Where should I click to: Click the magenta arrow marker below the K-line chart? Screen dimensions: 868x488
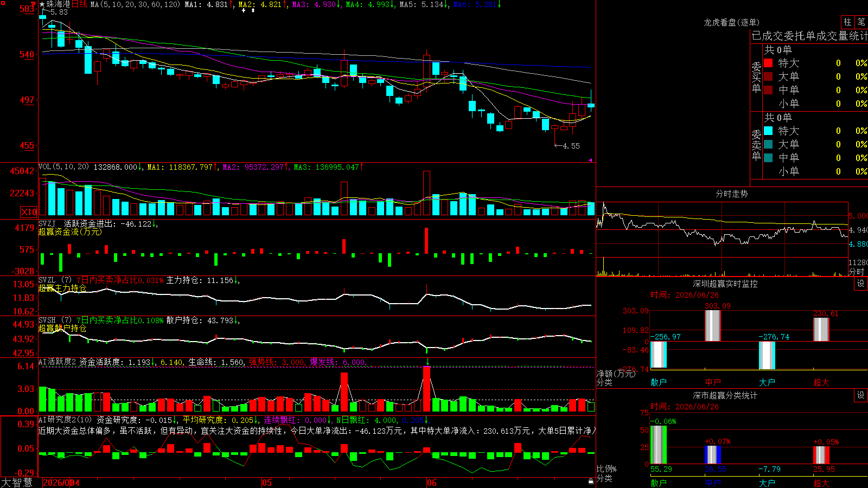(x=591, y=160)
